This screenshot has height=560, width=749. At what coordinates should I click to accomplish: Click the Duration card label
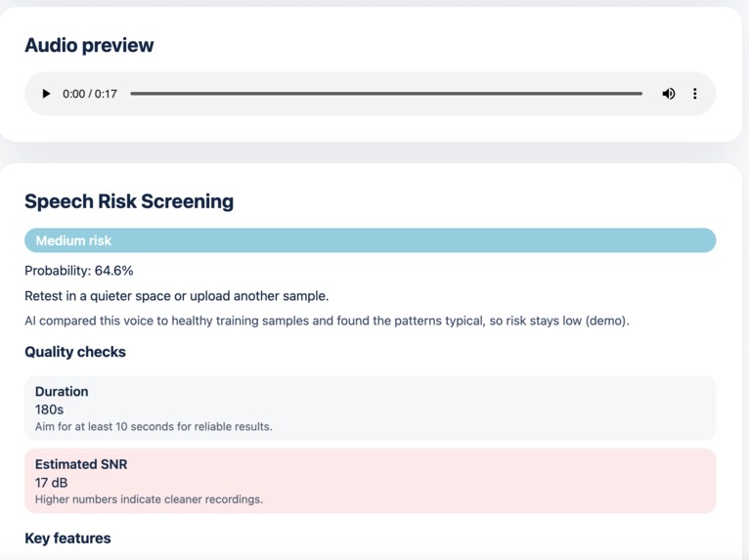(x=62, y=392)
